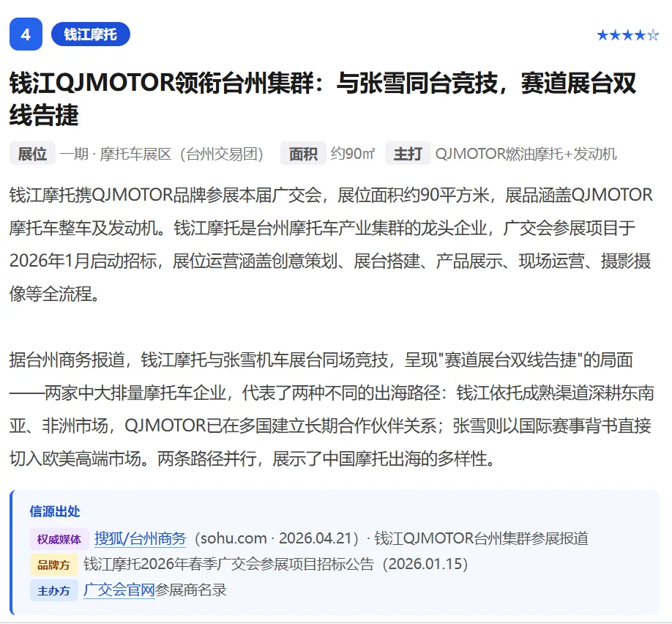Image resolution: width=672 pixels, height=624 pixels.
Task: Open the 搜狐/台州商务 link
Action: pyautogui.click(x=140, y=538)
